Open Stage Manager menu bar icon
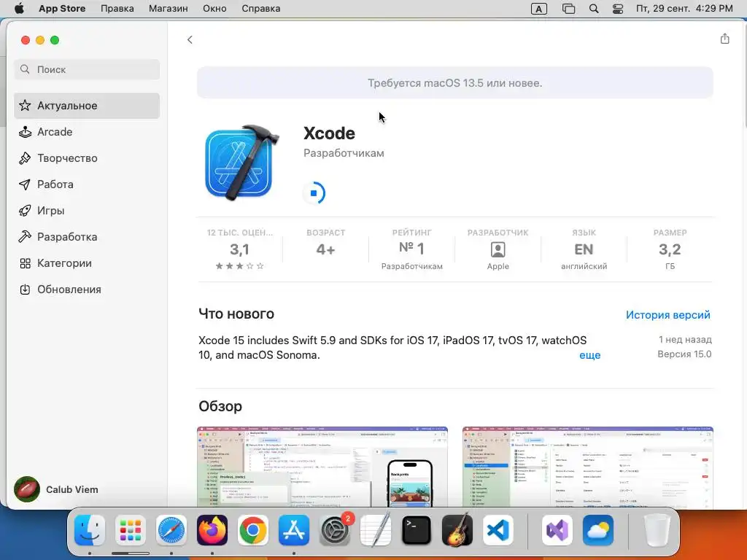747x560 pixels. tap(568, 9)
